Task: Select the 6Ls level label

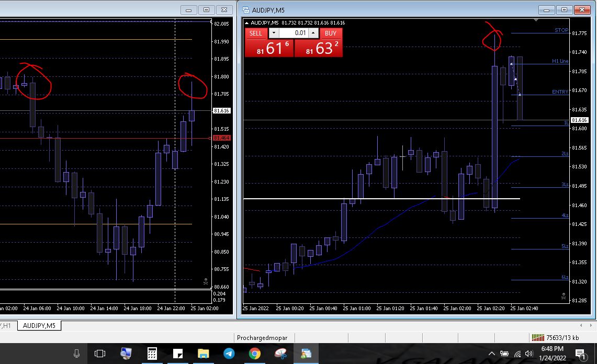Action: [x=565, y=277]
